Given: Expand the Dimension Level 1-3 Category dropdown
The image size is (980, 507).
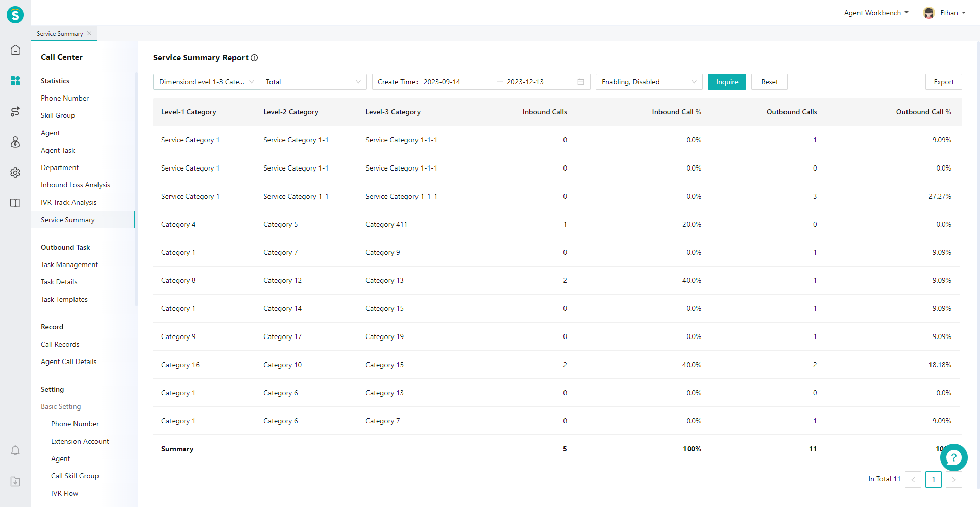Looking at the screenshot, I should (206, 82).
